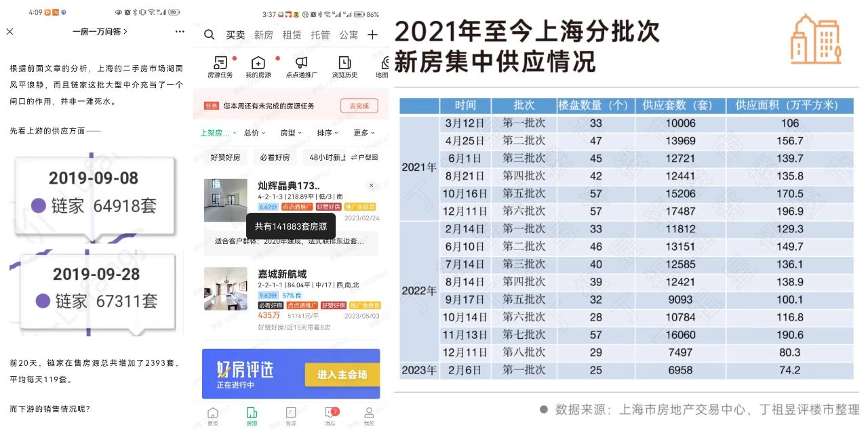Toggle 必看好房 filter chip

pyautogui.click(x=275, y=157)
